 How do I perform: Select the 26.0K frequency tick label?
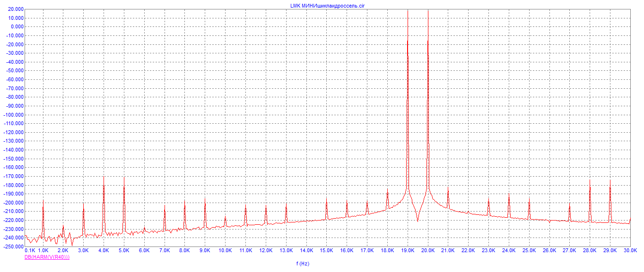click(549, 250)
